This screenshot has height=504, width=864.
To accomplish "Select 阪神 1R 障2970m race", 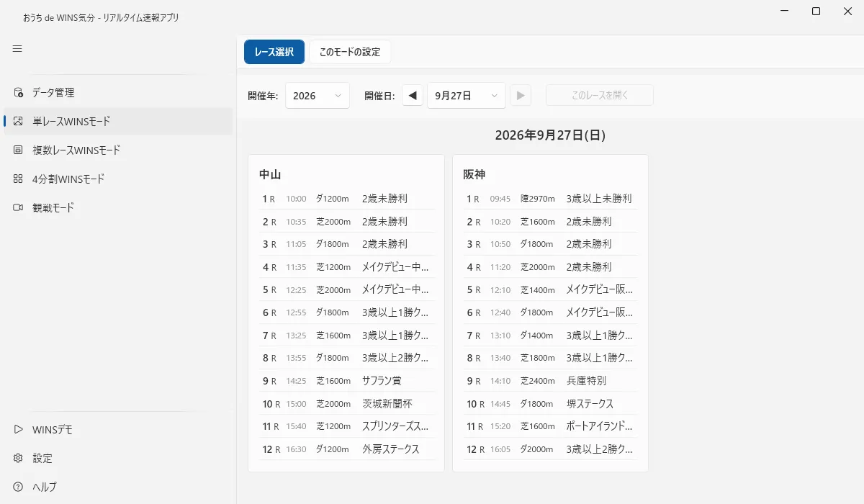I will pos(550,199).
